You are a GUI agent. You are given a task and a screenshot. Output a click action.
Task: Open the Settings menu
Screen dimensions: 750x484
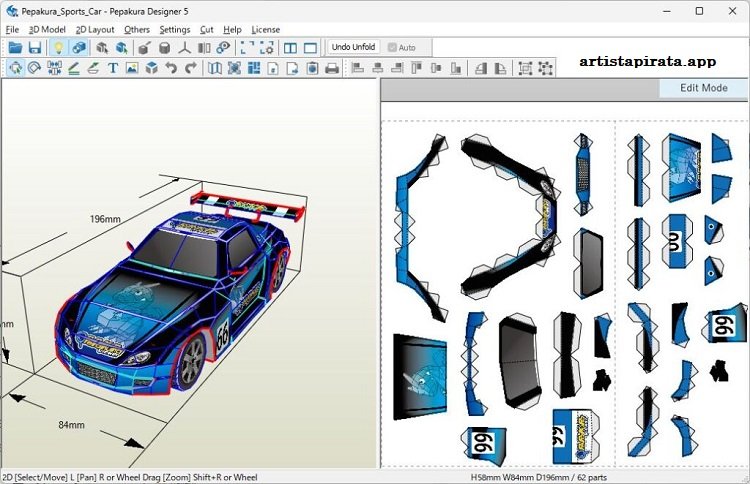click(x=174, y=30)
